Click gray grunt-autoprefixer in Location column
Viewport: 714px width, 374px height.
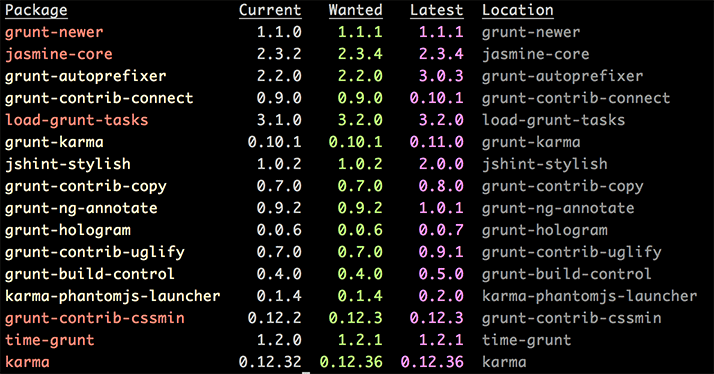[563, 76]
